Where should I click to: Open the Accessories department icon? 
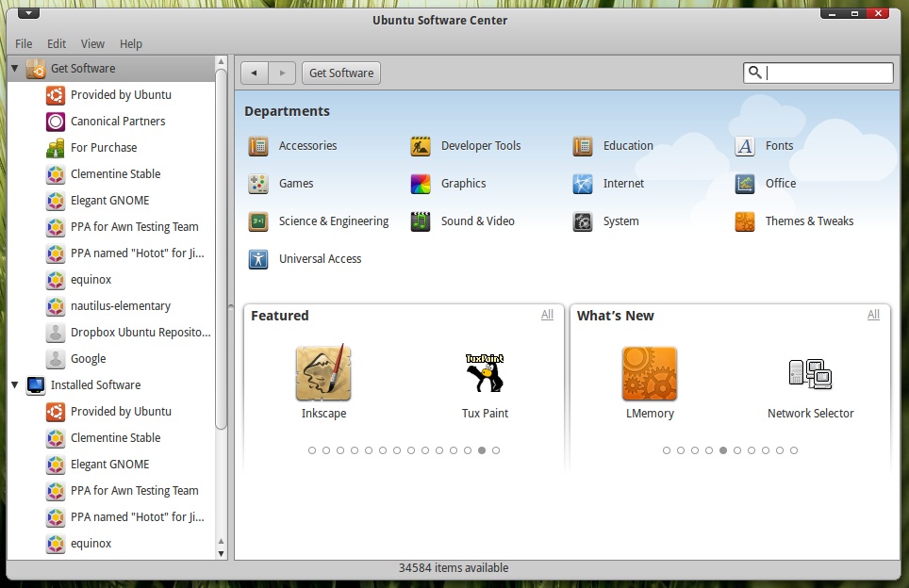[258, 146]
